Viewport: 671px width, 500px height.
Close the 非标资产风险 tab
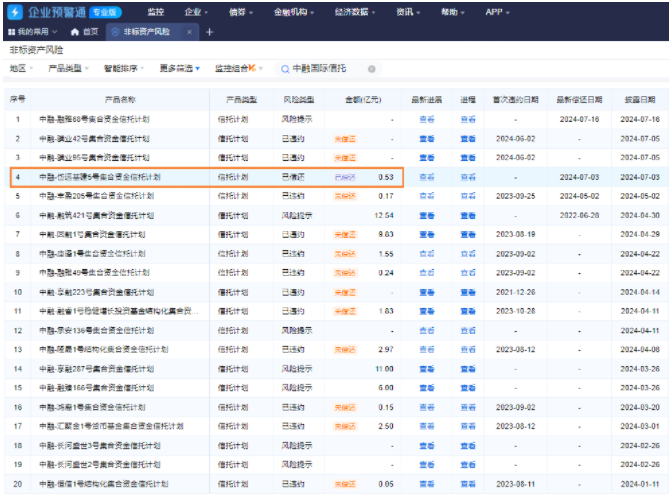point(189,32)
